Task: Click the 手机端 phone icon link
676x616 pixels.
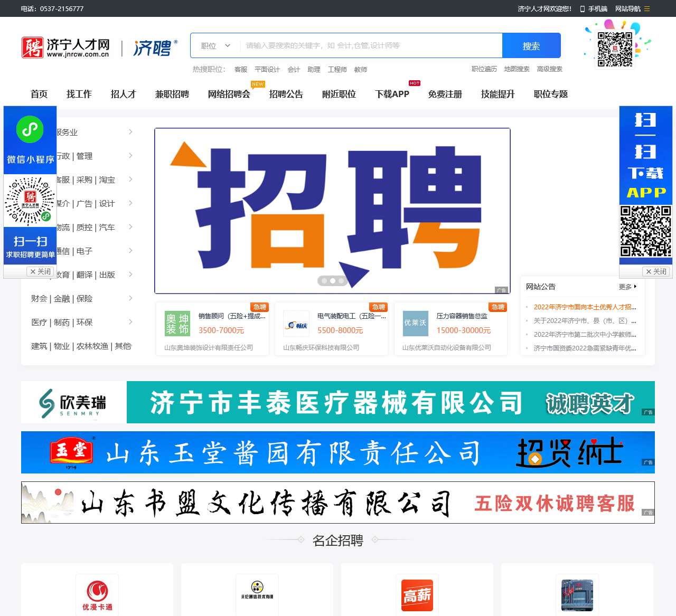Action: click(x=594, y=8)
